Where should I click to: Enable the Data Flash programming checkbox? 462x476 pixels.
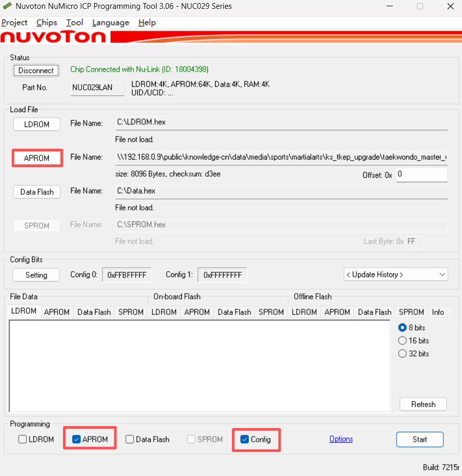point(130,439)
